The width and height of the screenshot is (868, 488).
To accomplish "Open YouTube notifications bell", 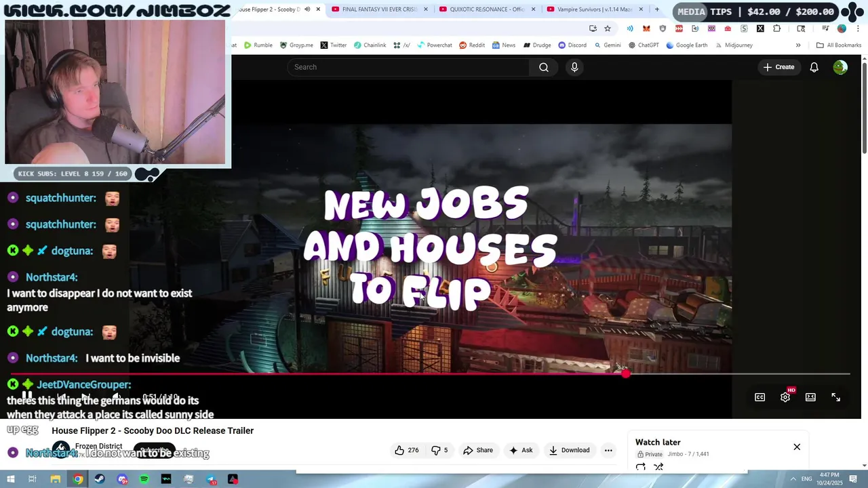I will [x=814, y=67].
